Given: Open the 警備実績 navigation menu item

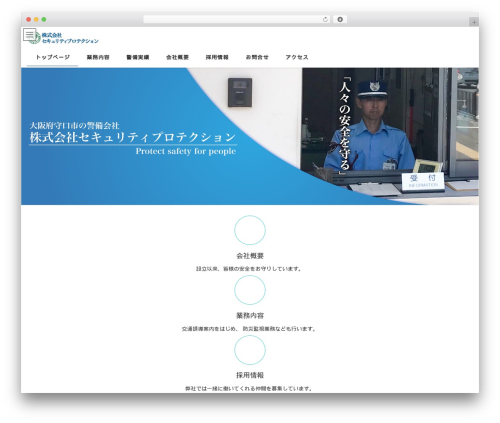Looking at the screenshot, I should tap(138, 57).
